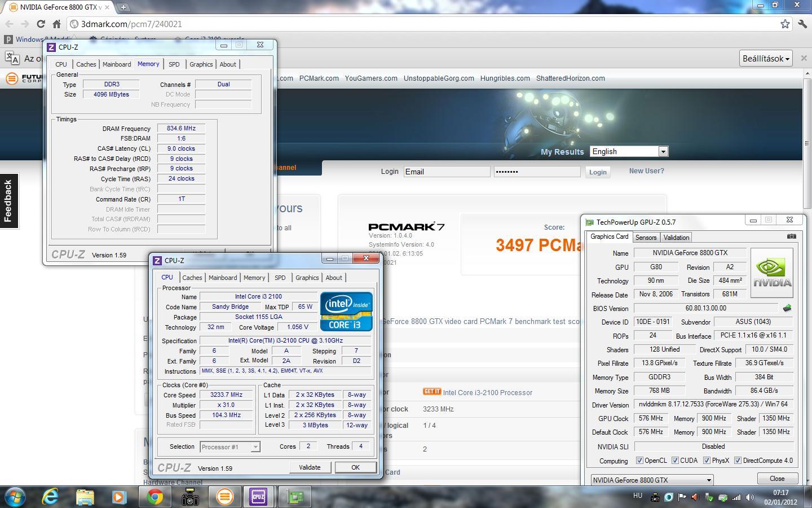The height and width of the screenshot is (508, 812).
Task: Switch to the Sensors tab in GPU-Z
Action: point(646,237)
